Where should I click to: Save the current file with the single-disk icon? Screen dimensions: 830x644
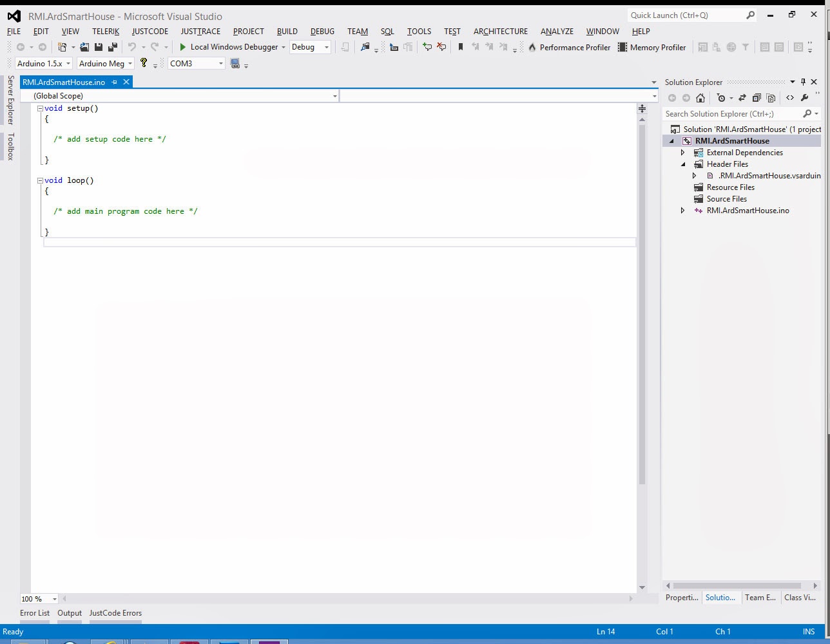99,47
